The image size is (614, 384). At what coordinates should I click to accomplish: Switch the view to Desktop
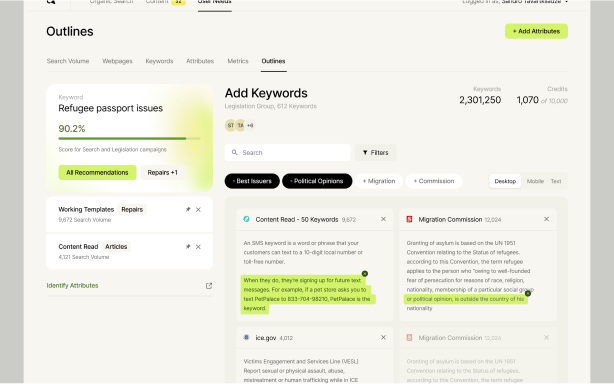point(505,181)
